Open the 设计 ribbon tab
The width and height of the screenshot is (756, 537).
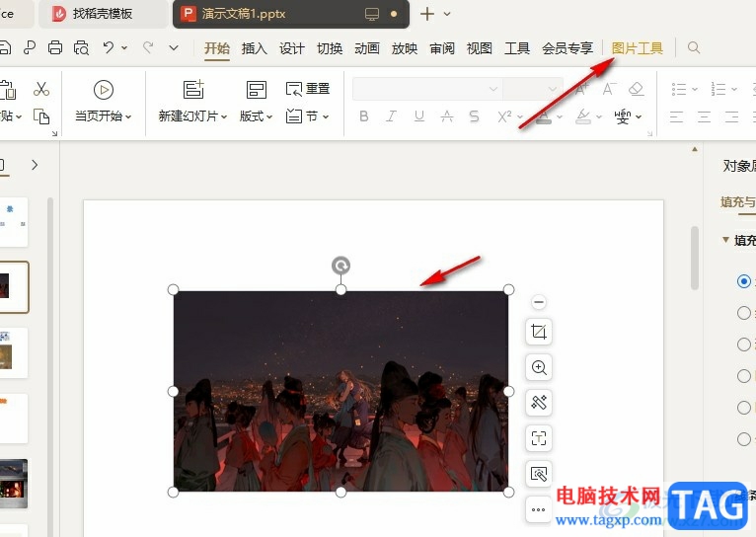click(x=292, y=48)
